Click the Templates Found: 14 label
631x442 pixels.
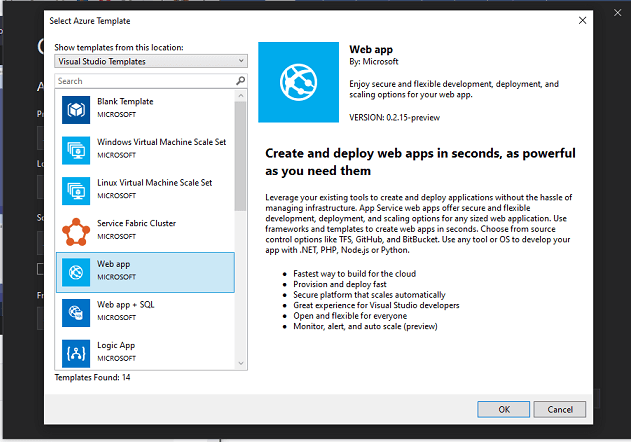(92, 377)
